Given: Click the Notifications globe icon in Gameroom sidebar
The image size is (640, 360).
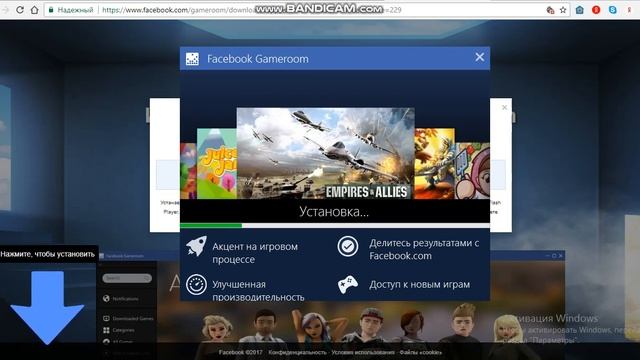Looking at the screenshot, I should tap(106, 299).
